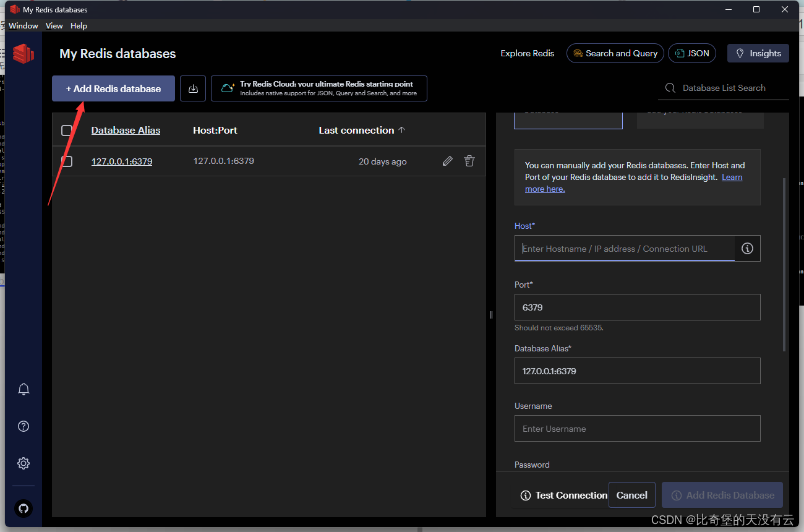Screen dimensions: 804x532
Task: Open the Insights panel
Action: tap(758, 53)
